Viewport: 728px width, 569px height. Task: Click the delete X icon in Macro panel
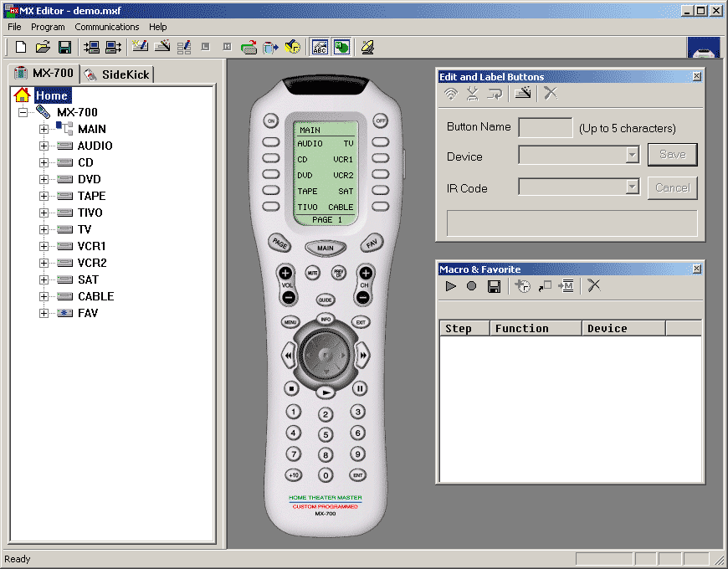[594, 285]
